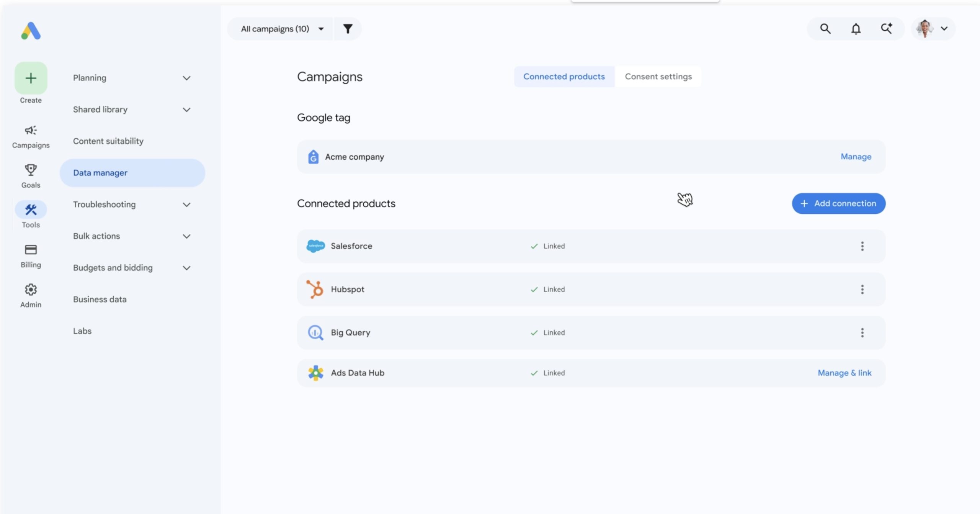Screen dimensions: 980x514
Task: Open Labs menu item
Action: [82, 331]
